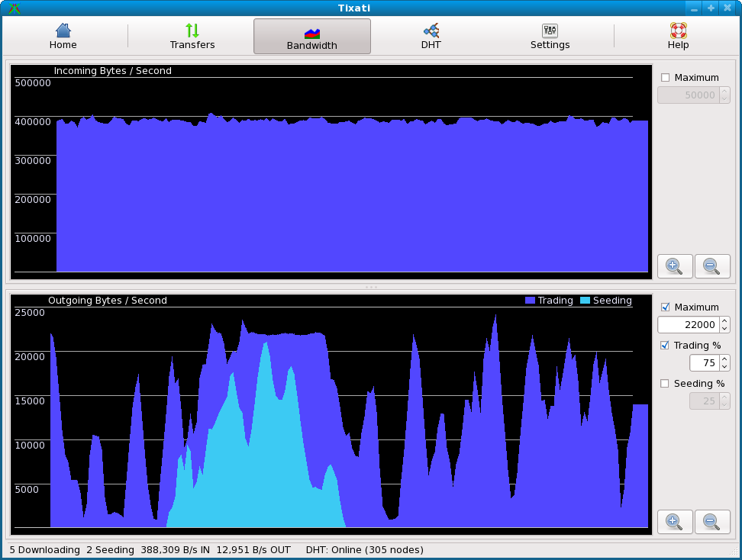Click the splitter handle between the graphs
Viewport: 742px width, 560px height.
pyautogui.click(x=371, y=287)
